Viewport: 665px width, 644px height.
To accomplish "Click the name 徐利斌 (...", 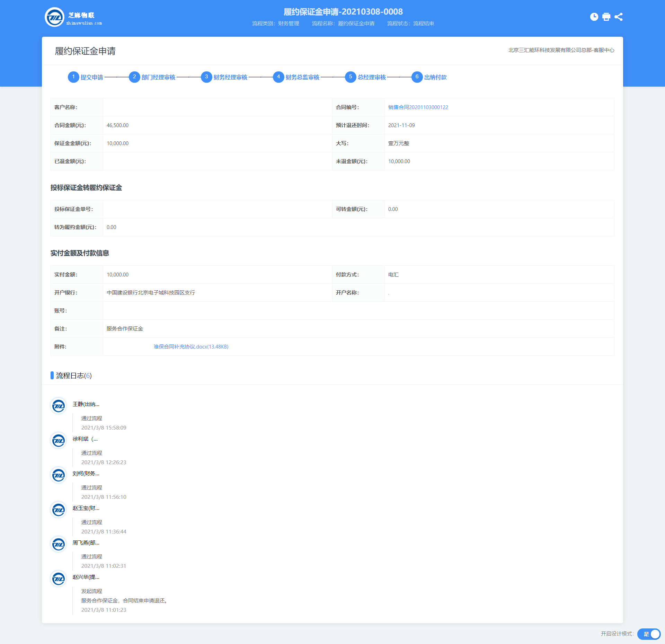I will [x=85, y=439].
